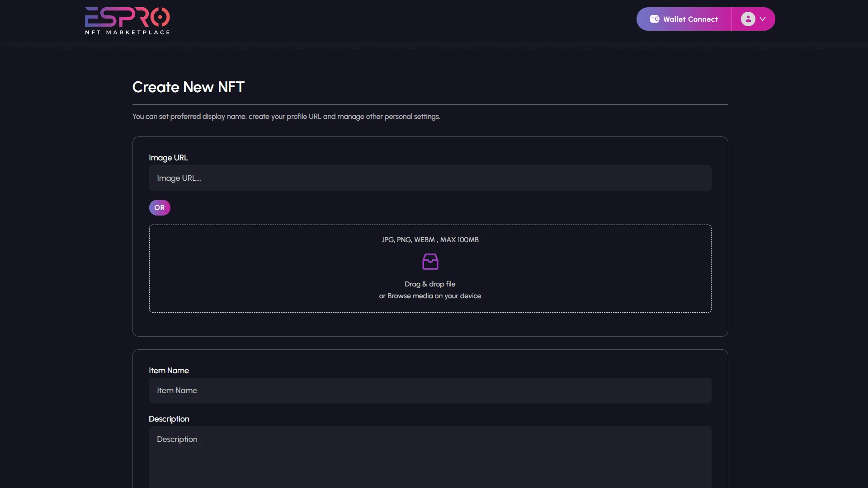
Task: Click inside the Description textarea
Action: pyautogui.click(x=430, y=456)
